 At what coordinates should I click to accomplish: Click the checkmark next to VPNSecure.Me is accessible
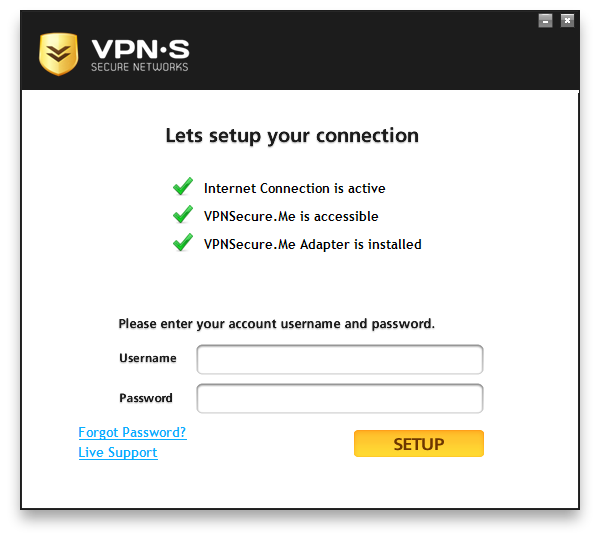183,214
